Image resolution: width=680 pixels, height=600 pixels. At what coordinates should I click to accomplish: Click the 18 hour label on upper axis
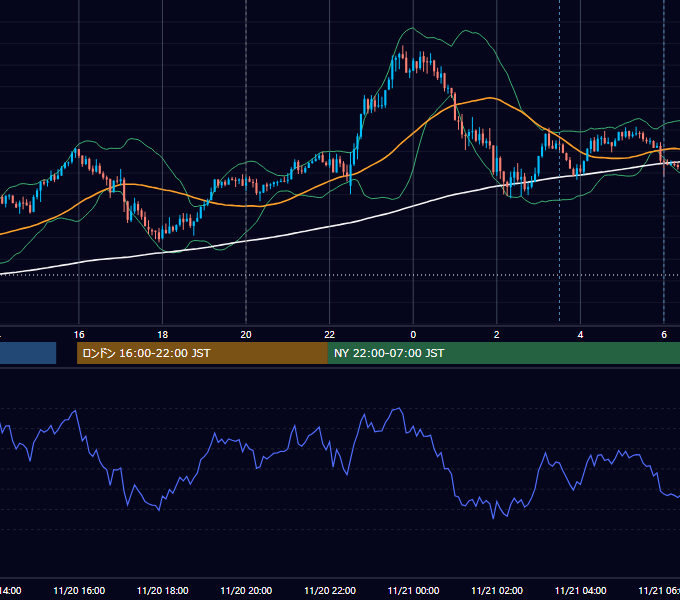[x=163, y=335]
